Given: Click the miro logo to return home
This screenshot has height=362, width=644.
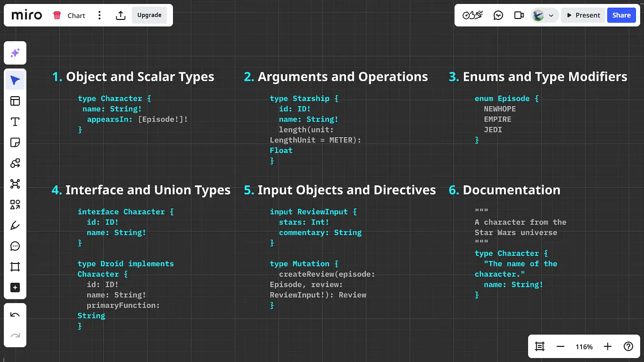Looking at the screenshot, I should (26, 15).
